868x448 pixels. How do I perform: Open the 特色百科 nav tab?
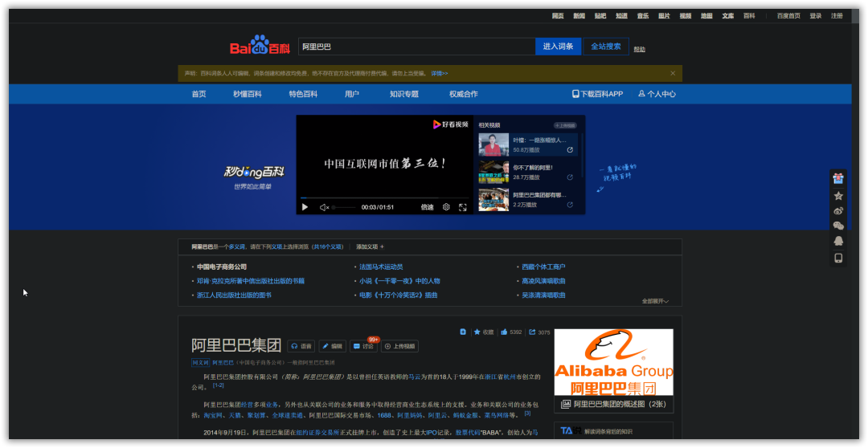303,94
